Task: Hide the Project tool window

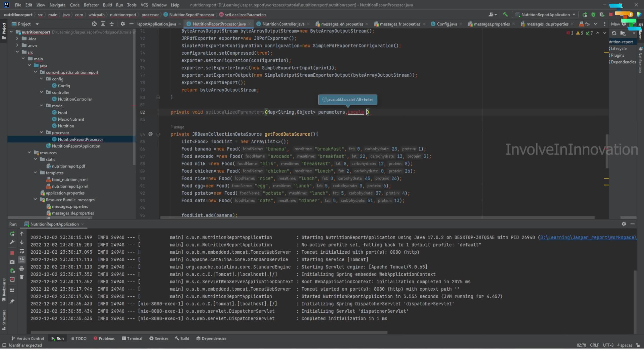Action: [131, 24]
